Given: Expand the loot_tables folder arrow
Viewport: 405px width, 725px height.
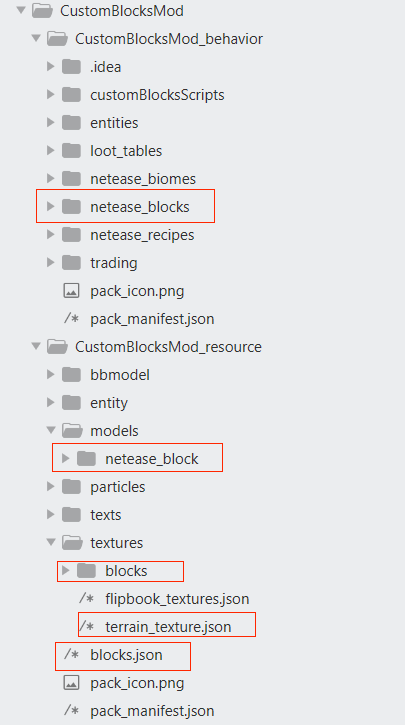Looking at the screenshot, I should (50, 150).
